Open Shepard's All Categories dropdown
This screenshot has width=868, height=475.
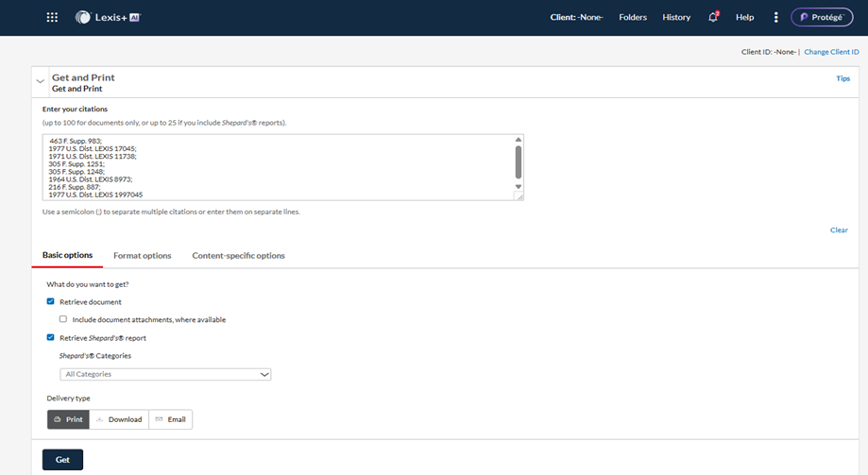[165, 374]
